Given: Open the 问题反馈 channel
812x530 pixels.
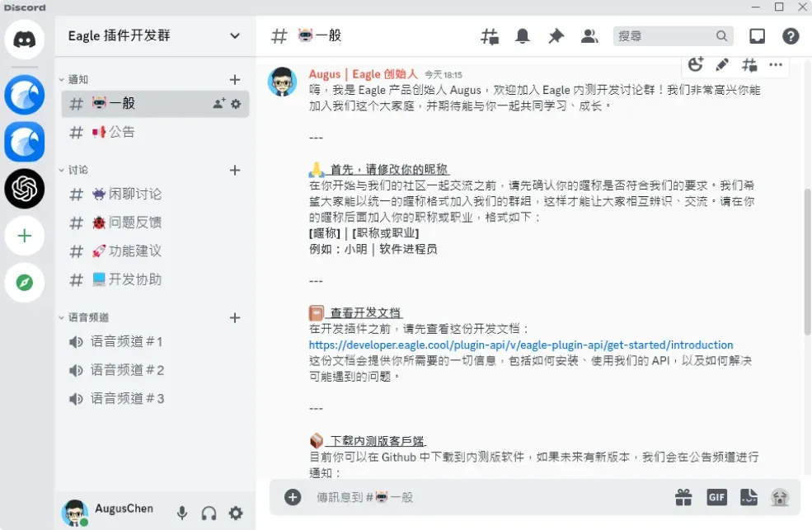Looking at the screenshot, I should pyautogui.click(x=155, y=223).
